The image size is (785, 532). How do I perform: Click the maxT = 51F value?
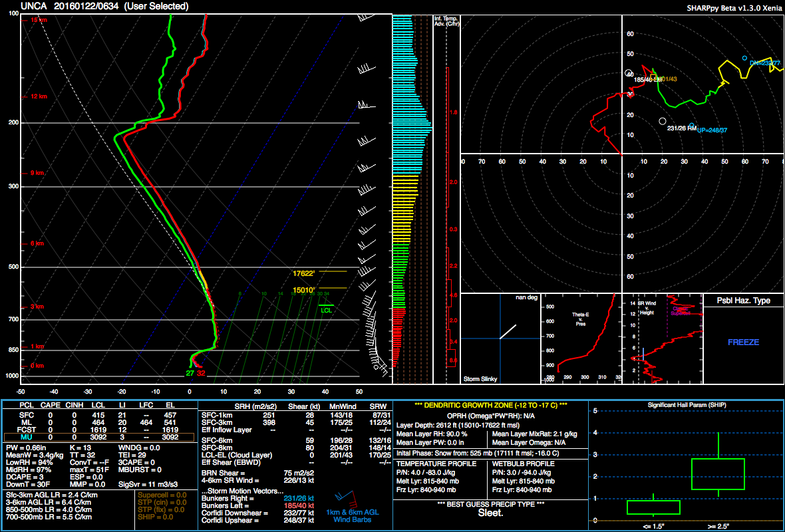tap(90, 470)
